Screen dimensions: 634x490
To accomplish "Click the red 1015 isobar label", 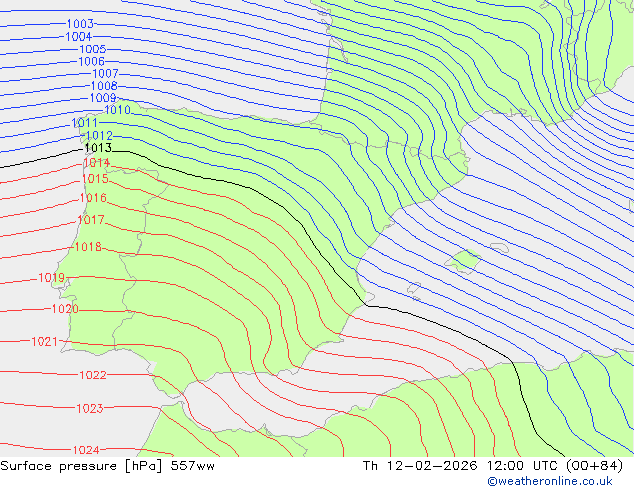I will click(x=95, y=179).
